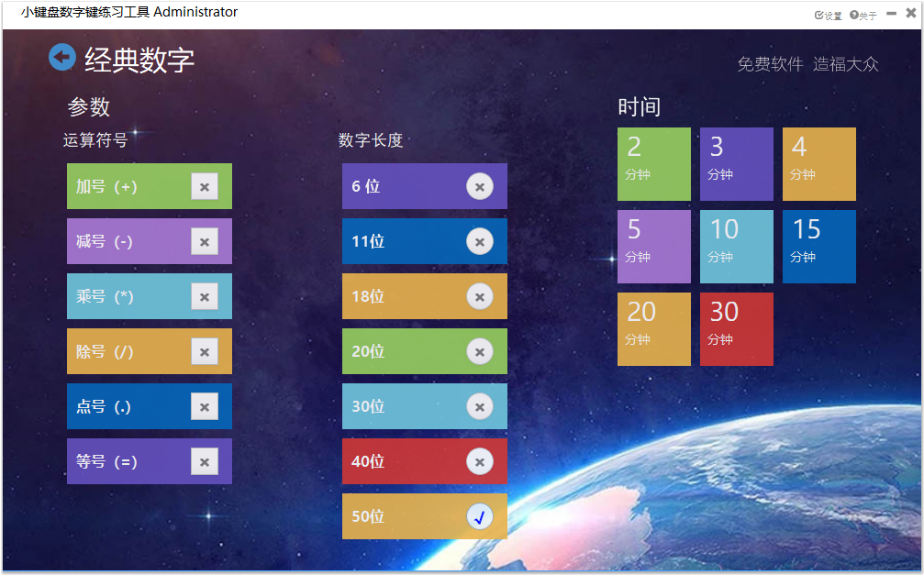Open 设置 settings in title bar
This screenshot has height=575, width=924.
click(828, 16)
